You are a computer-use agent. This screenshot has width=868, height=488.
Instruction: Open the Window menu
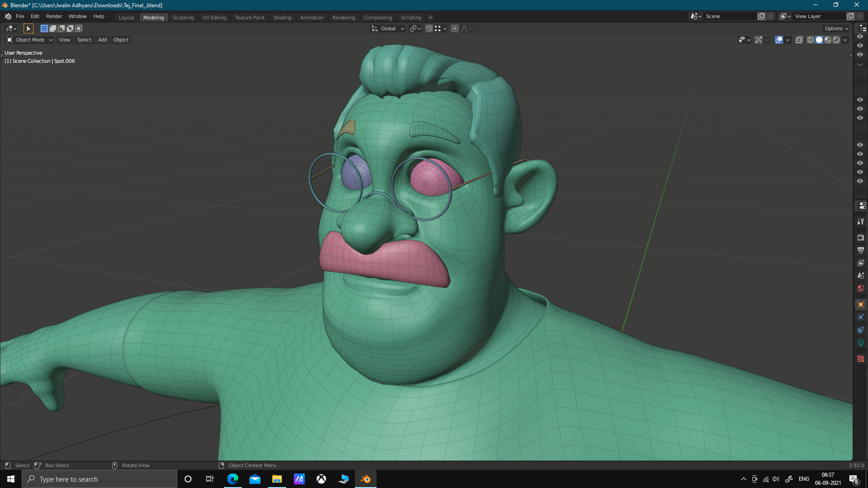coord(77,16)
